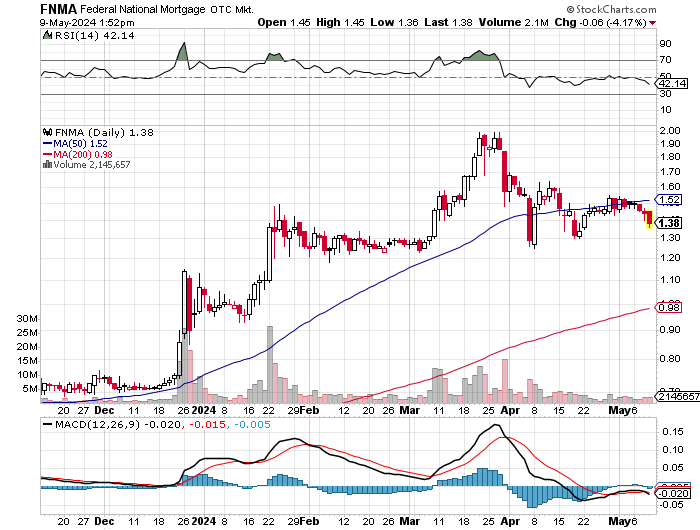The width and height of the screenshot is (700, 530).
Task: Click the Apr label on price chart axis
Action: pos(510,410)
